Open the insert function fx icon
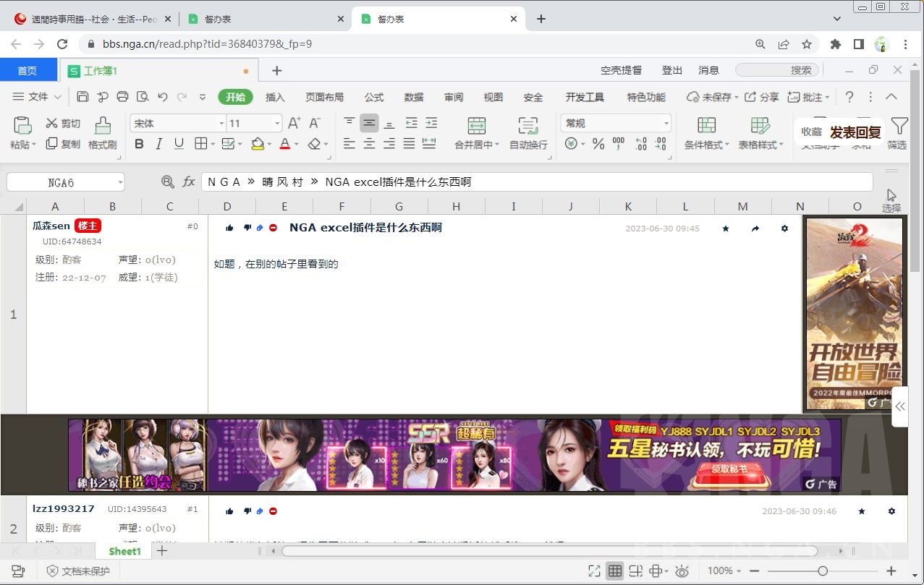924x585 pixels. click(188, 182)
